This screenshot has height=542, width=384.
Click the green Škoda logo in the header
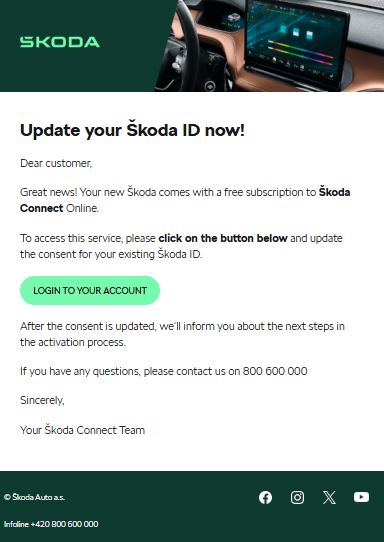(x=60, y=42)
